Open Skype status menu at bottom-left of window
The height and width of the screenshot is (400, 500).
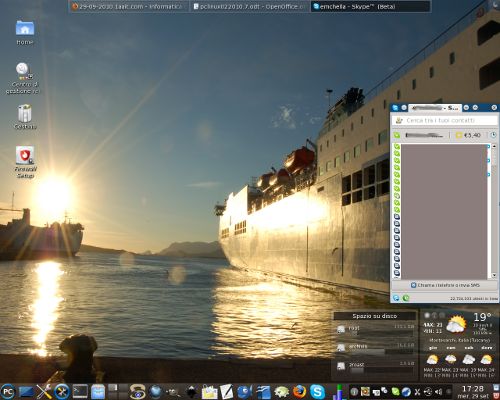tap(396, 298)
